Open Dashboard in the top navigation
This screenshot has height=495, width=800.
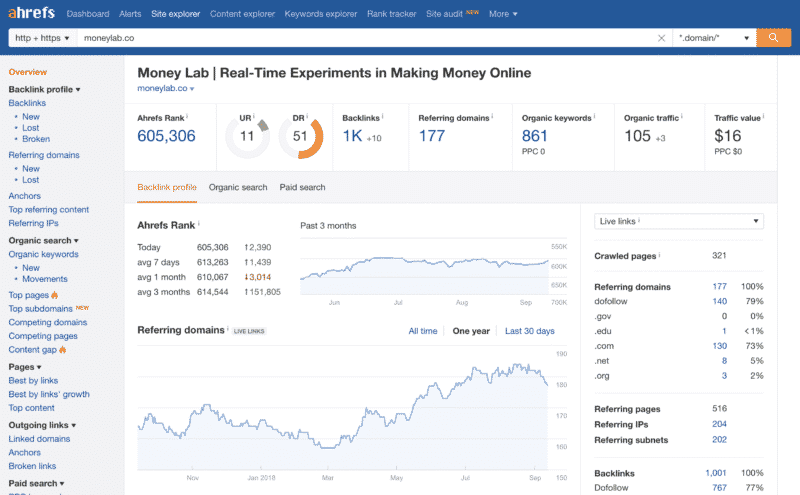(x=88, y=14)
